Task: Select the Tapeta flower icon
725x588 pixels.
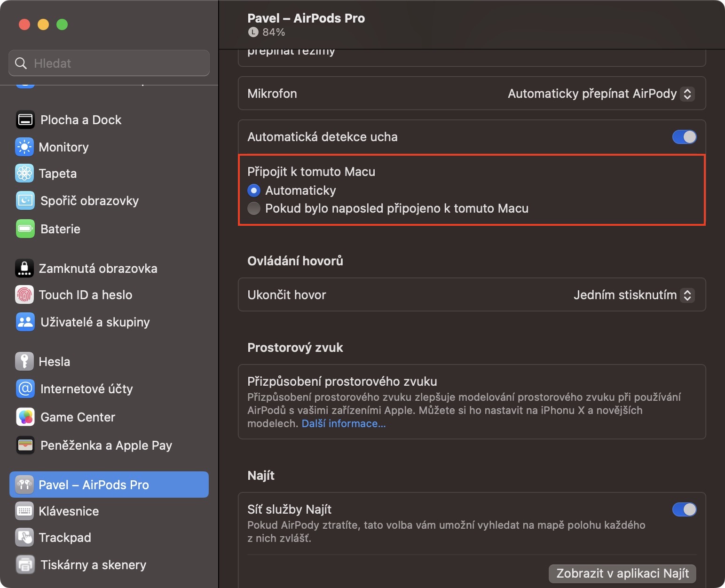Action: coord(24,174)
